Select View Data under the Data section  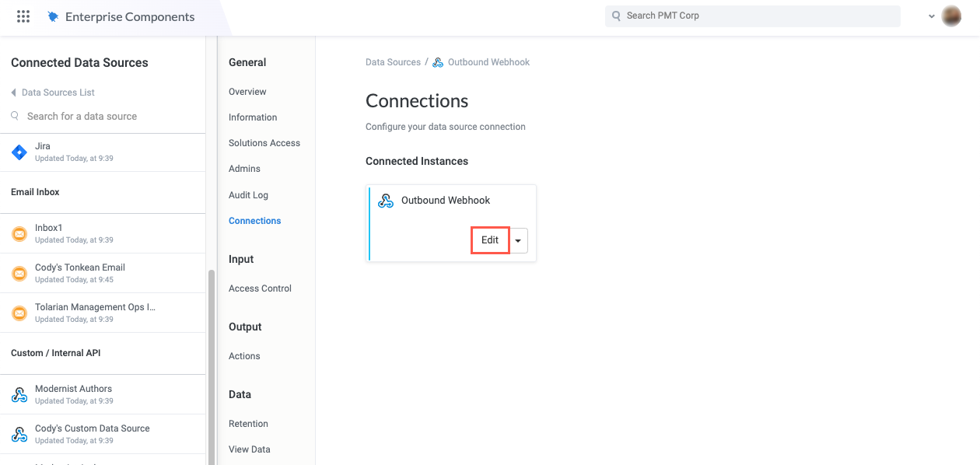point(249,449)
